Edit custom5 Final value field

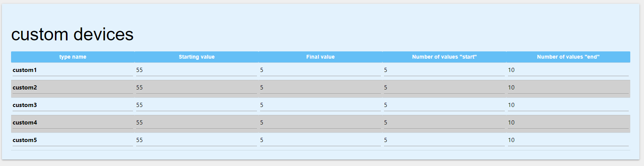pos(321,140)
